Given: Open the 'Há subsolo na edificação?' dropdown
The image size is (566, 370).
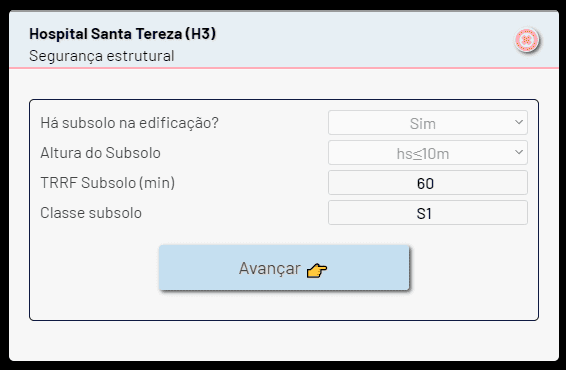Looking at the screenshot, I should pyautogui.click(x=428, y=123).
